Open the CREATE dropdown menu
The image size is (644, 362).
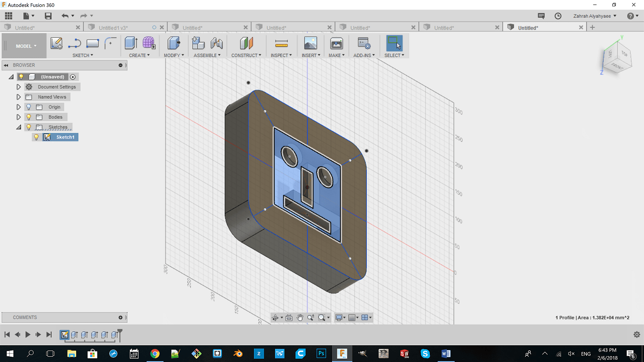(x=139, y=56)
